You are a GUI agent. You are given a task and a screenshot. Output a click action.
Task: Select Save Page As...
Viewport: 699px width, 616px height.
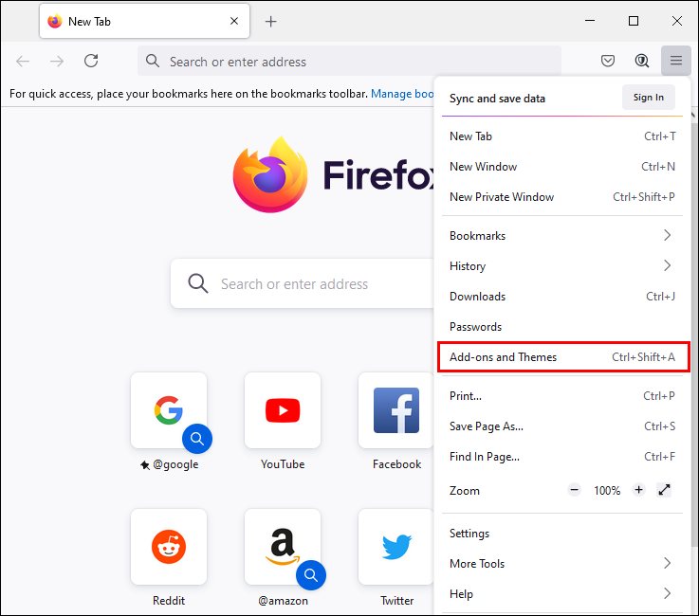tap(562, 426)
